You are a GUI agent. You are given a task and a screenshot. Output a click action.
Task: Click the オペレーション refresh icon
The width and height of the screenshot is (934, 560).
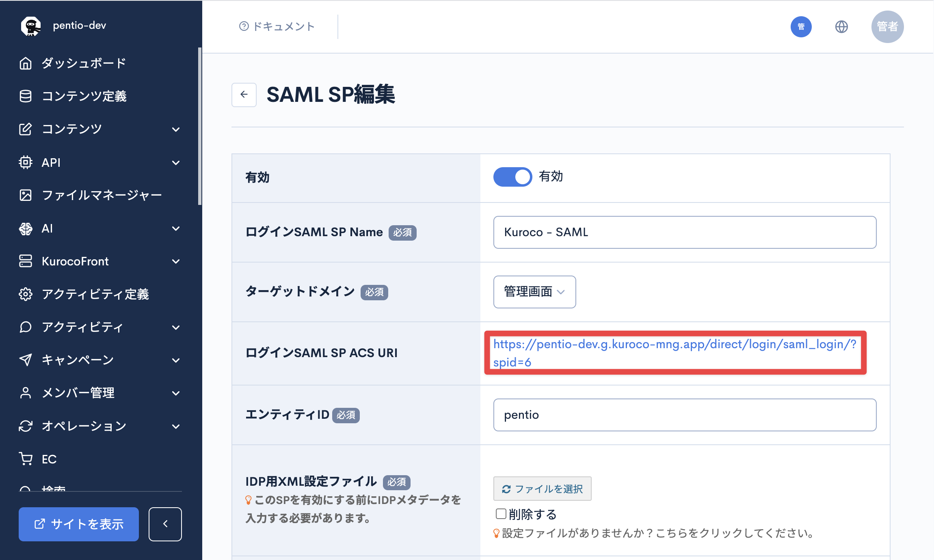point(26,426)
